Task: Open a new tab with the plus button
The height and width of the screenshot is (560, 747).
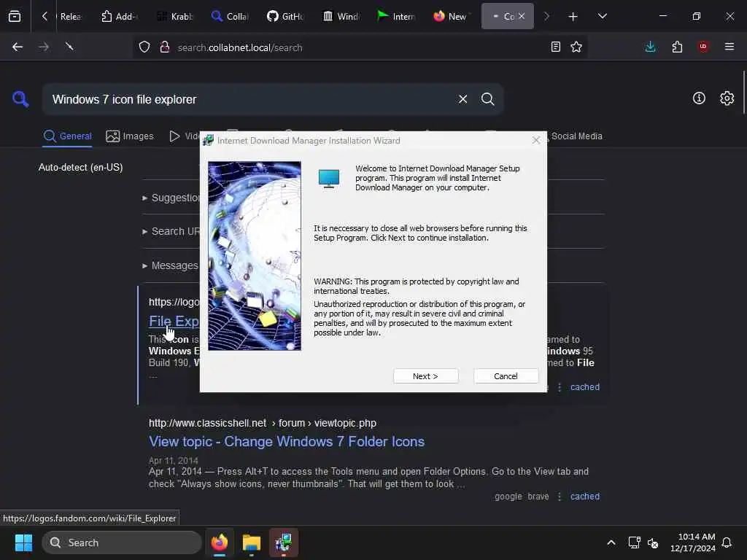Action: pos(573,17)
